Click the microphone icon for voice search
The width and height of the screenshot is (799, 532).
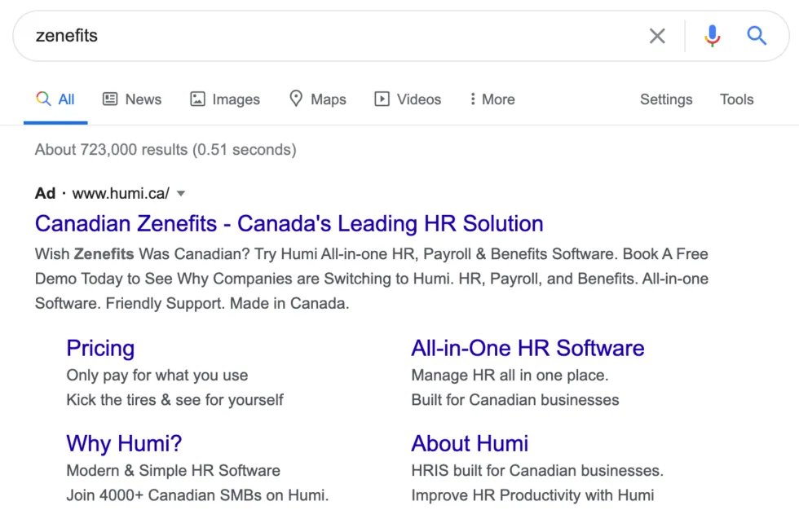point(711,35)
